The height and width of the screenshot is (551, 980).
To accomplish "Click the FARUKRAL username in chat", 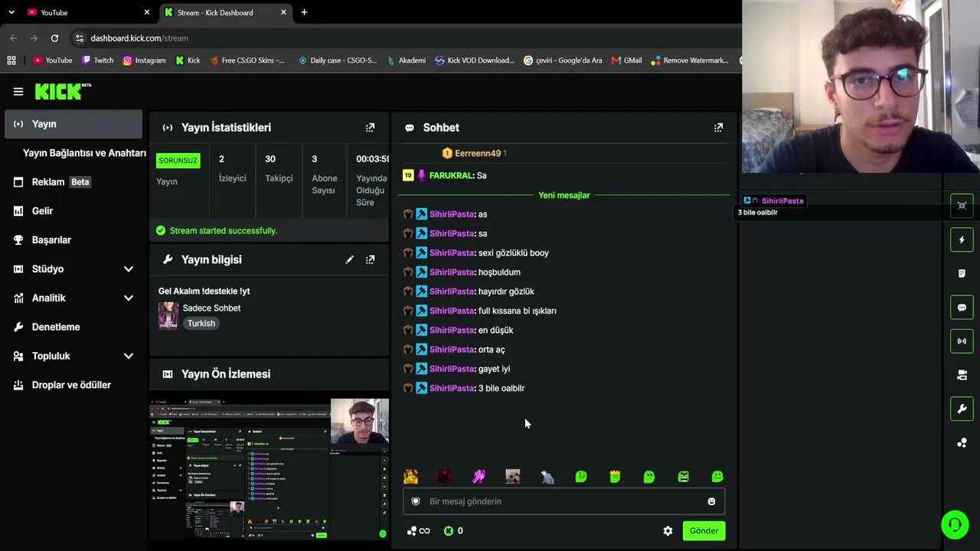I will click(x=452, y=176).
